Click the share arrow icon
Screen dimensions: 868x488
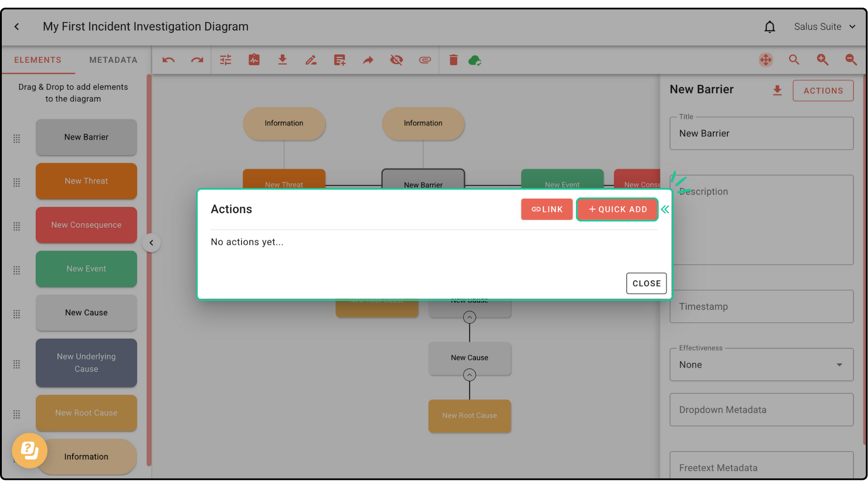[368, 60]
